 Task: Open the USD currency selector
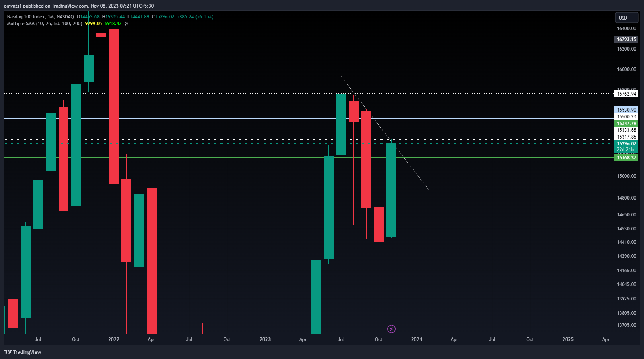coord(626,18)
